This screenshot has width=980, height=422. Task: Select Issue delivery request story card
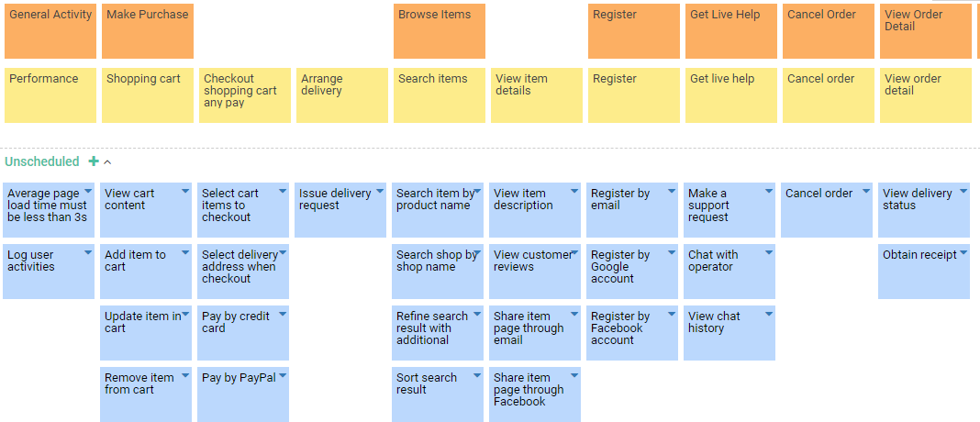[x=335, y=211]
